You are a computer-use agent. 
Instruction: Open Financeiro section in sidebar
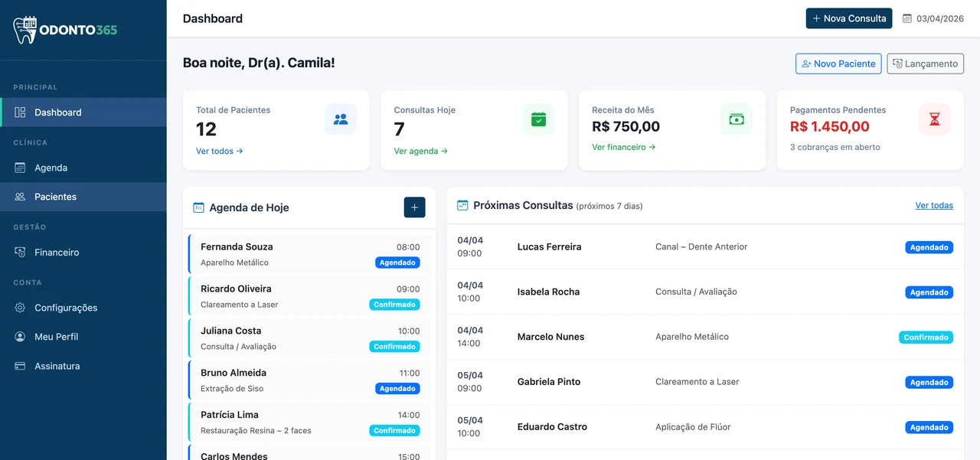[57, 253]
